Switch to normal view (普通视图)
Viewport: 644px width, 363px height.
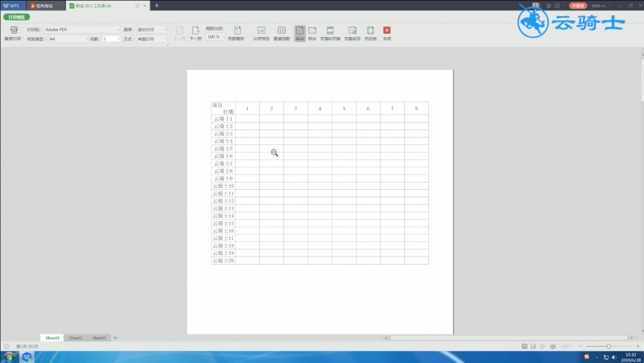tap(281, 33)
